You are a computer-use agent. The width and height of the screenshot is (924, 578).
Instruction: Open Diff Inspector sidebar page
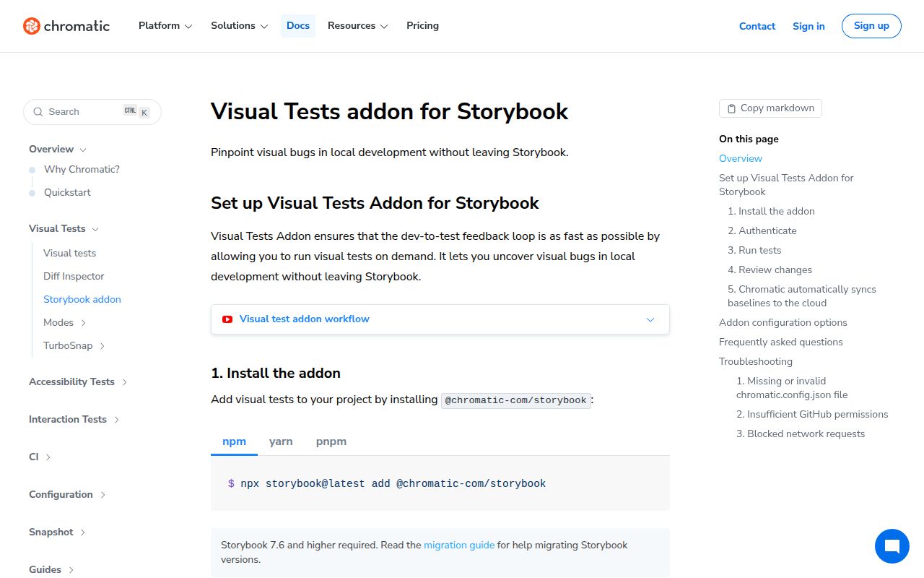(74, 276)
